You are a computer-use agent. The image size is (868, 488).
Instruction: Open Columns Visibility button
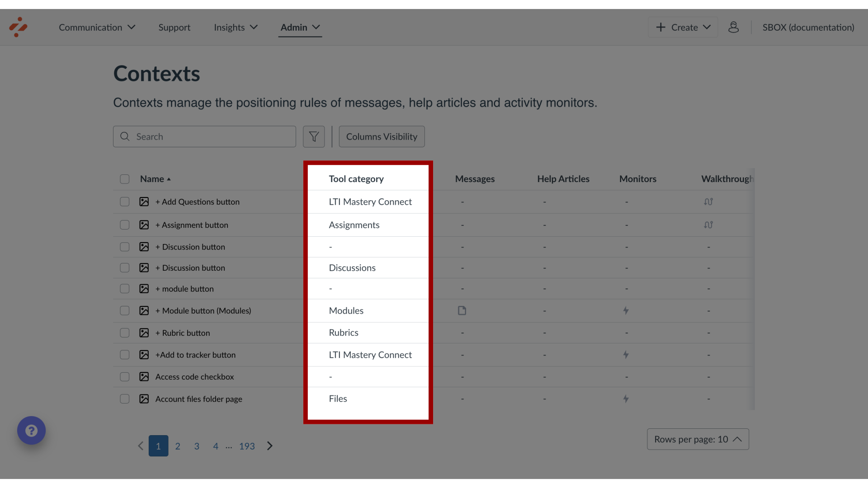tap(382, 136)
